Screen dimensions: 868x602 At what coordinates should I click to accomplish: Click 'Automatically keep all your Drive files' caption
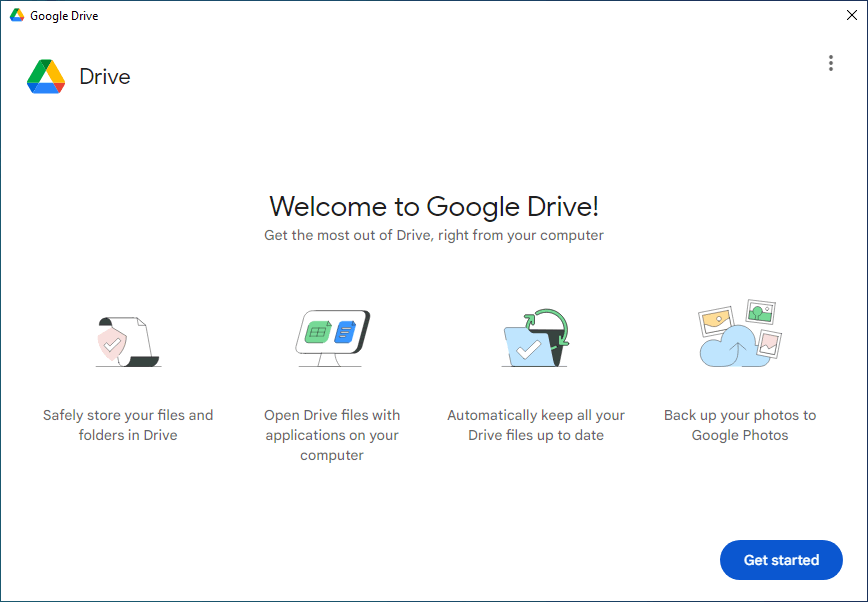[536, 425]
